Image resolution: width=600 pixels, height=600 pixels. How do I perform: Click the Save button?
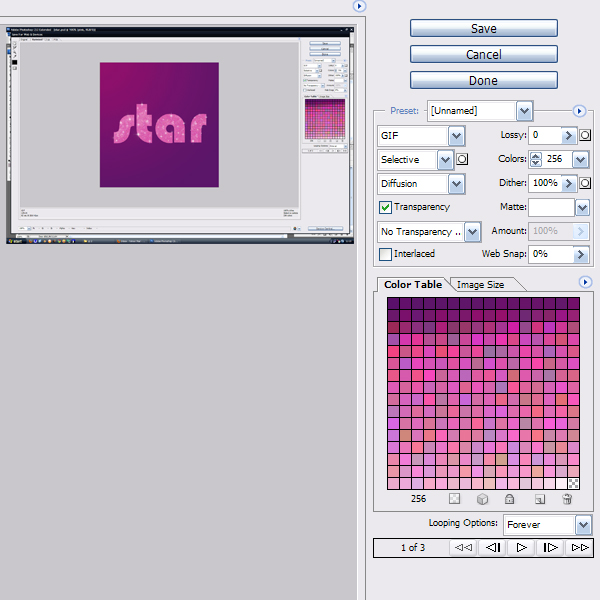click(x=484, y=28)
